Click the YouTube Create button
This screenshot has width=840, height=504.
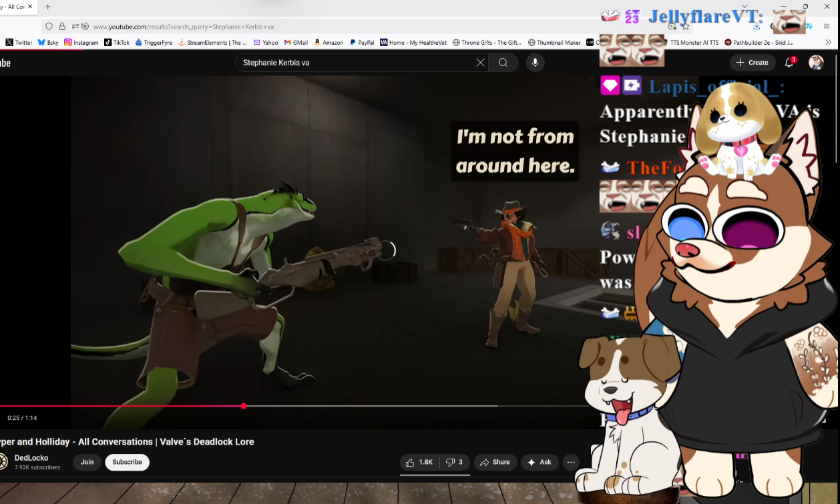pyautogui.click(x=753, y=63)
